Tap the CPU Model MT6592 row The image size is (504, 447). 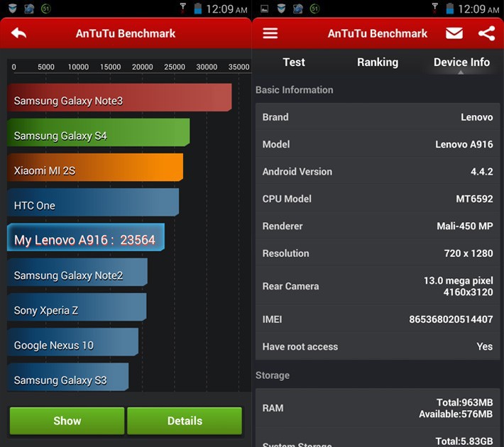click(378, 199)
